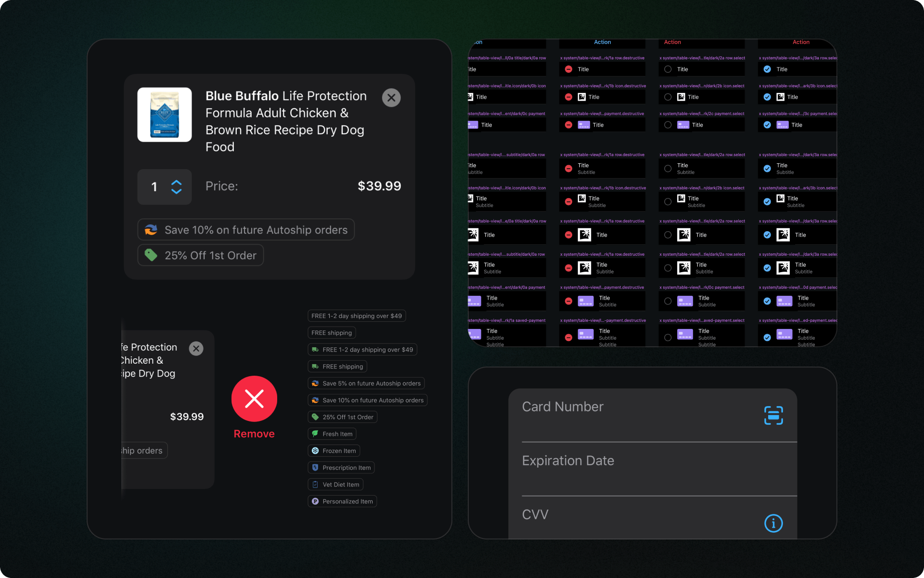Click the blue Action header label
The width and height of the screenshot is (924, 578).
point(603,42)
